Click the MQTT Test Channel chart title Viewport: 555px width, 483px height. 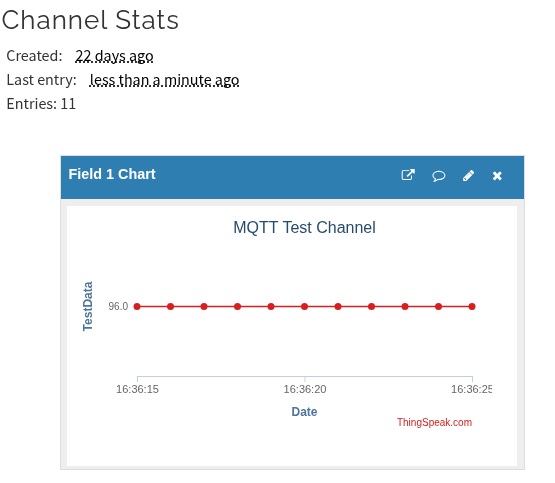304,228
